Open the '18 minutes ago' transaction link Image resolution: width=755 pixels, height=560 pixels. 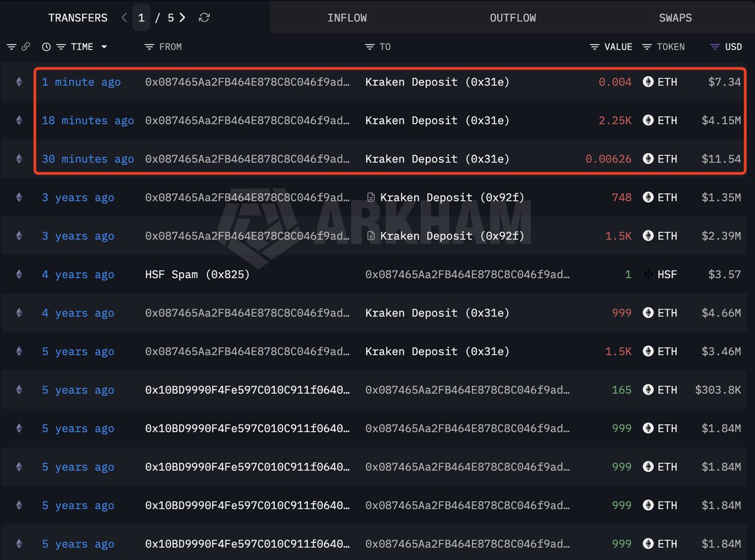[x=87, y=120]
